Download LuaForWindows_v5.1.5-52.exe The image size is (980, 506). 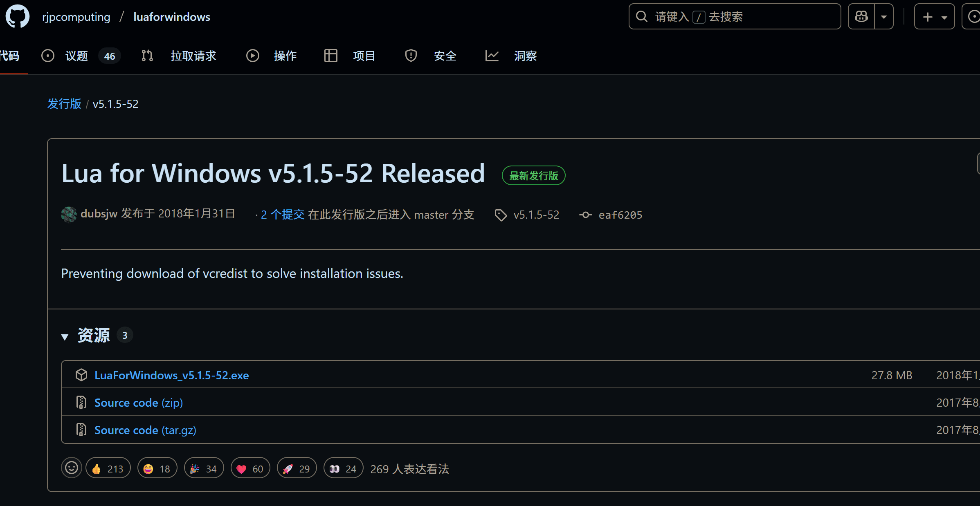coord(171,375)
